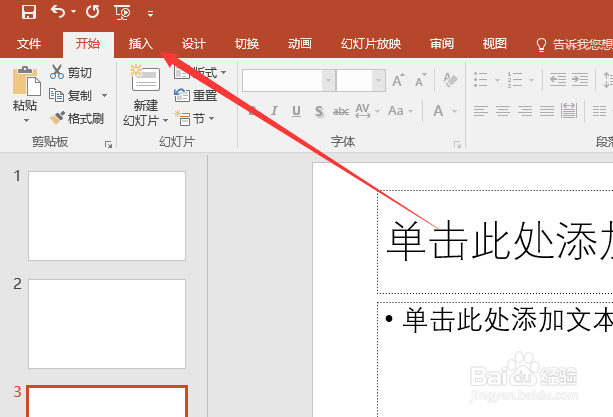Expand the 复制 dropdown arrow
Image resolution: width=613 pixels, height=417 pixels.
tap(104, 95)
